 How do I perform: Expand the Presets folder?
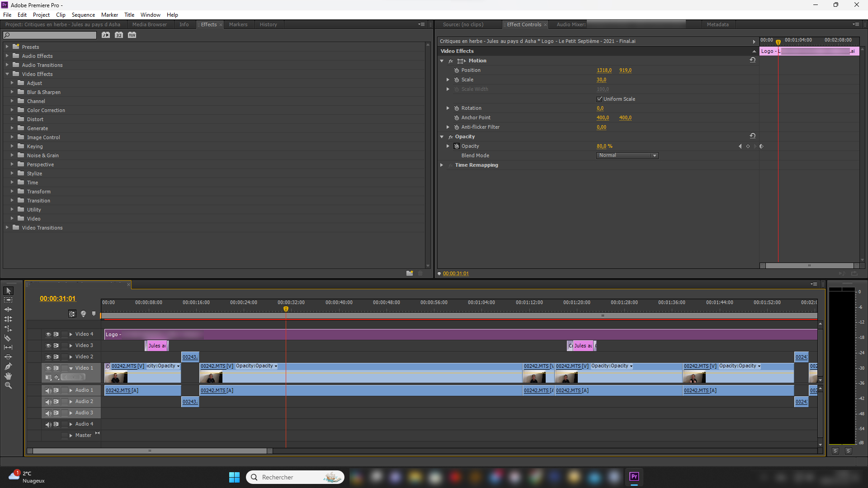(7, 47)
